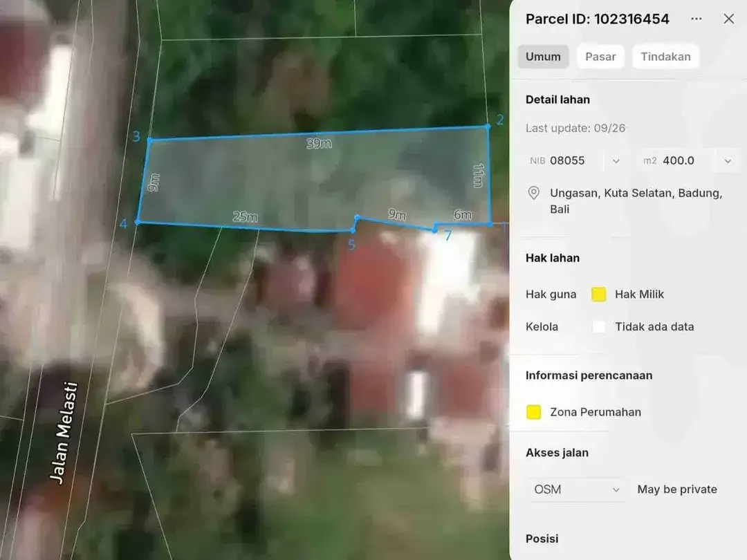Image resolution: width=747 pixels, height=560 pixels.
Task: Select the Tindakan tab
Action: click(665, 57)
